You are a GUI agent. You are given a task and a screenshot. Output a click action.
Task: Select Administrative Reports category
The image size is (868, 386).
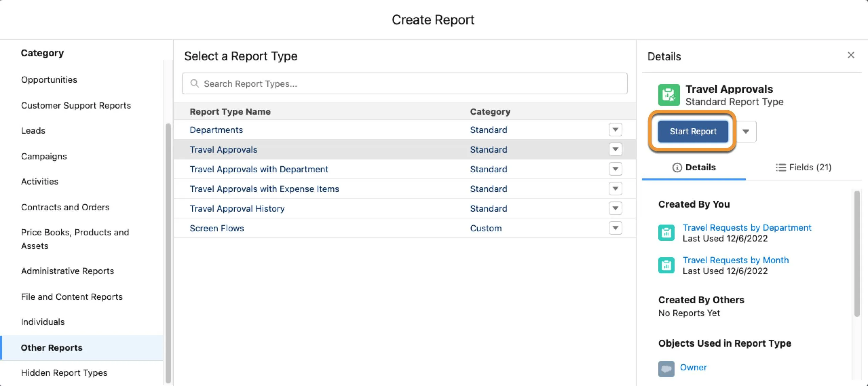coord(67,271)
